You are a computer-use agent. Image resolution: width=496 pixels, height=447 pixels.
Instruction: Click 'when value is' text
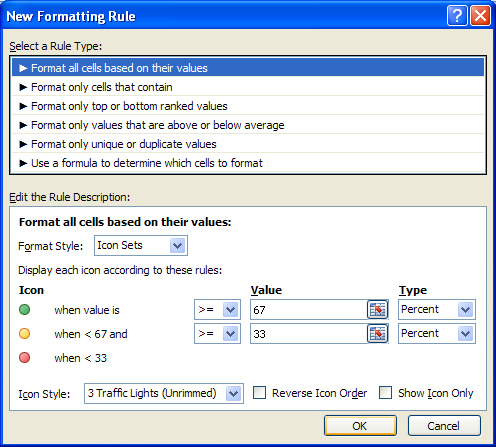pyautogui.click(x=87, y=310)
